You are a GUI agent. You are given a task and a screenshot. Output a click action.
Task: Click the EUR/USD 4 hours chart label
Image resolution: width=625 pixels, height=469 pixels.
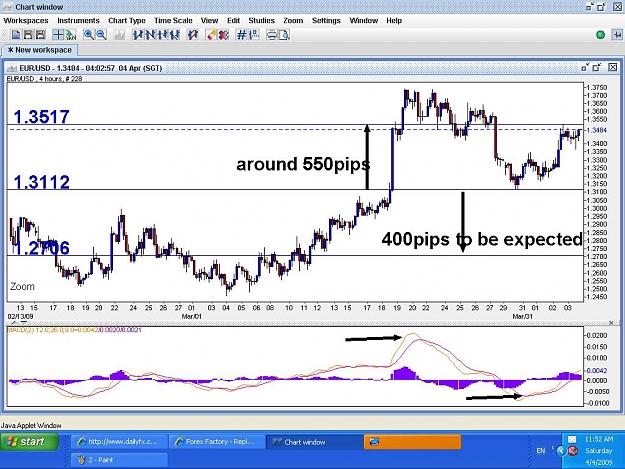point(44,79)
